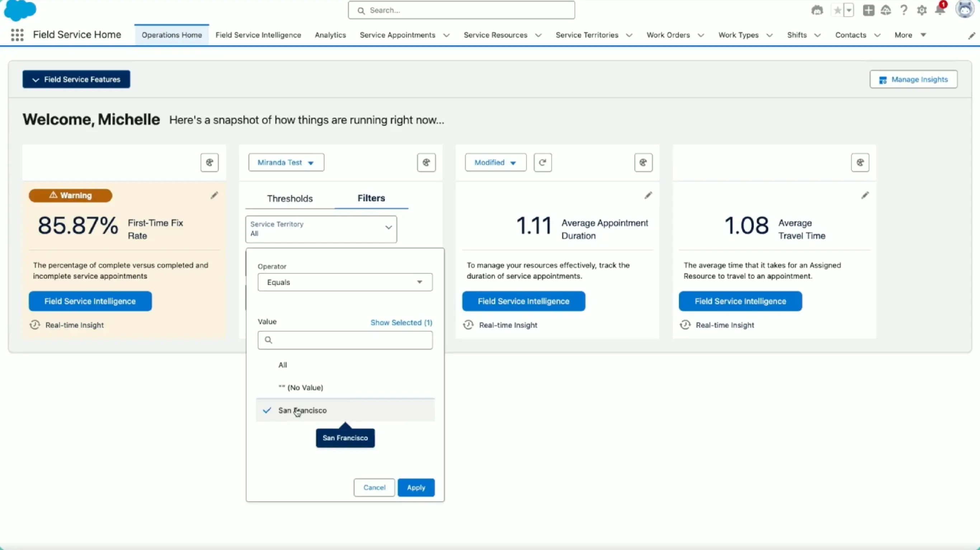Open Field Service Intelligence under First-Time Fix Rate
The image size is (980, 550).
[90, 301]
